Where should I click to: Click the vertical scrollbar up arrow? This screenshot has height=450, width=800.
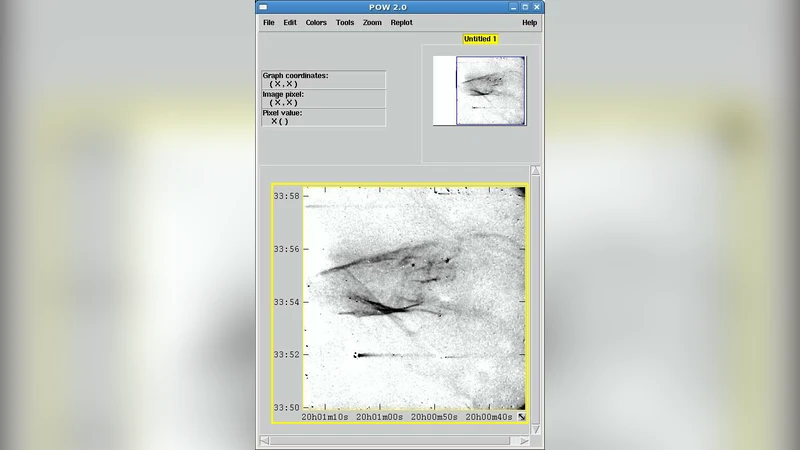[536, 171]
